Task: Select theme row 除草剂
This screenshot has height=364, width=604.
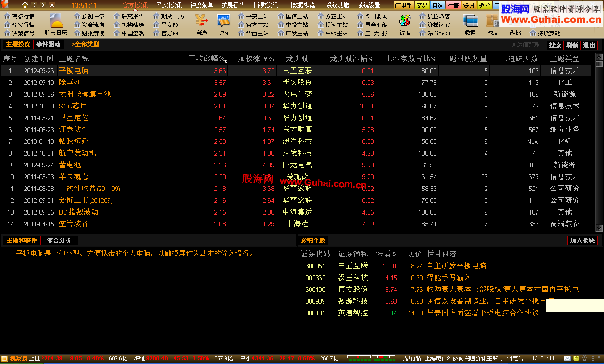Action: tap(297, 83)
